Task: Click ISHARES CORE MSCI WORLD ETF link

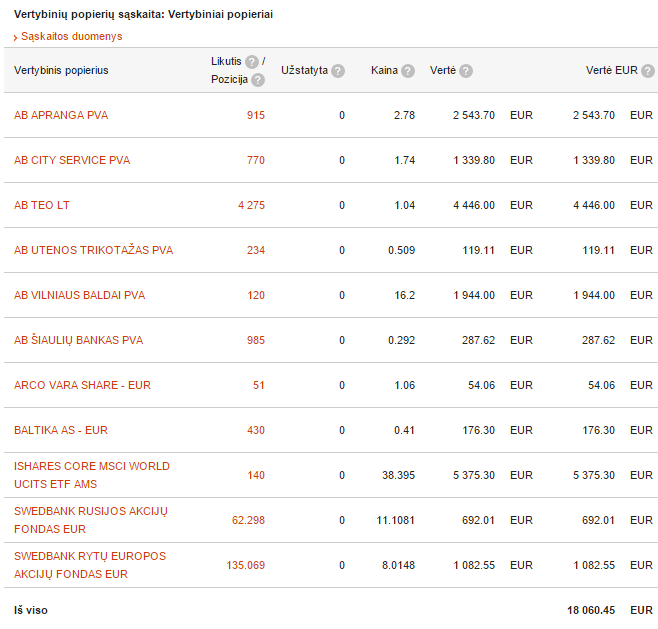Action: (x=91, y=475)
